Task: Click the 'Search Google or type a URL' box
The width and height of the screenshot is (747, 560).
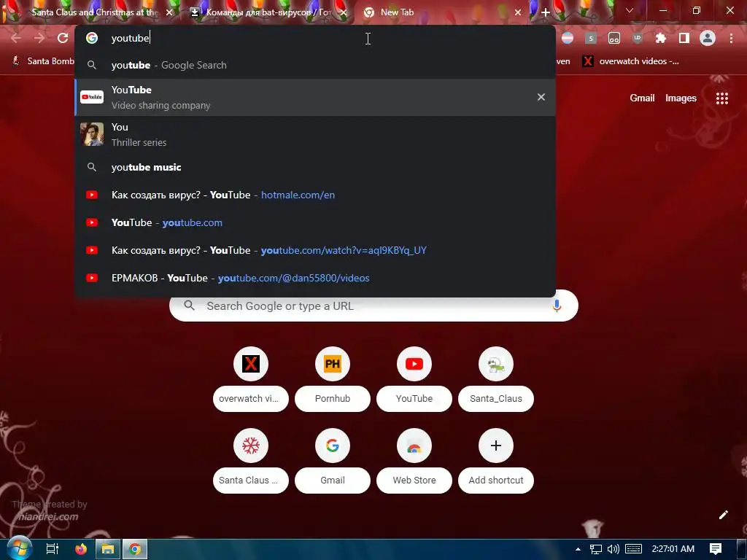Action: point(373,306)
